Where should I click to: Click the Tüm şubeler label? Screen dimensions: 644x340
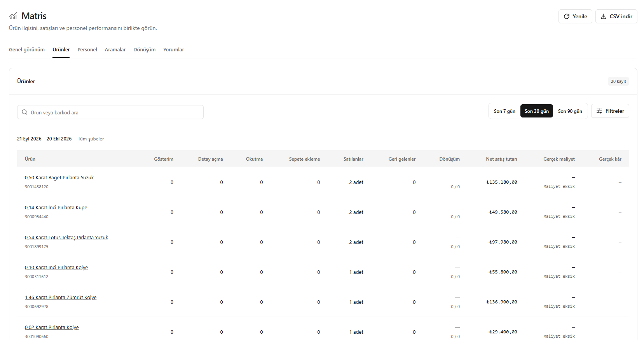[91, 139]
